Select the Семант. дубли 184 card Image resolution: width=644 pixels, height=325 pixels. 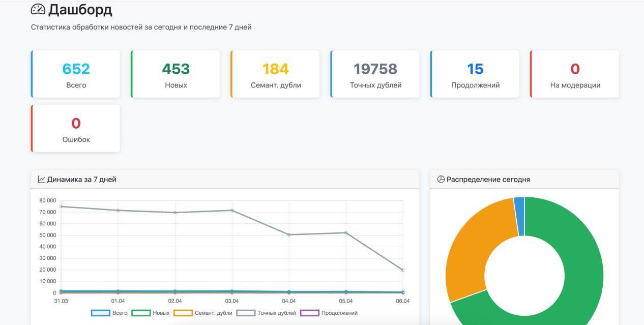pyautogui.click(x=275, y=74)
